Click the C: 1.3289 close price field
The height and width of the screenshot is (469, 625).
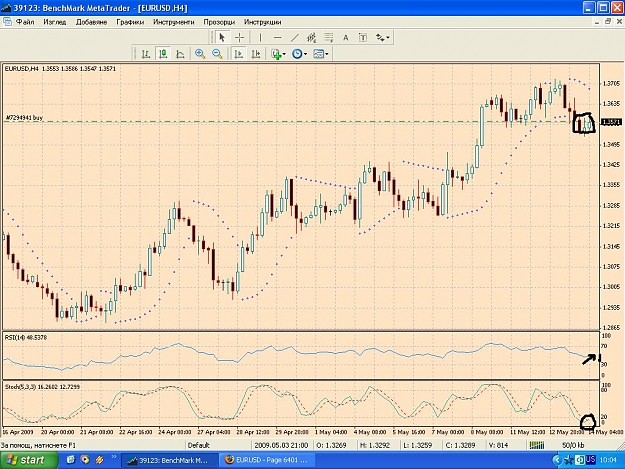point(460,445)
